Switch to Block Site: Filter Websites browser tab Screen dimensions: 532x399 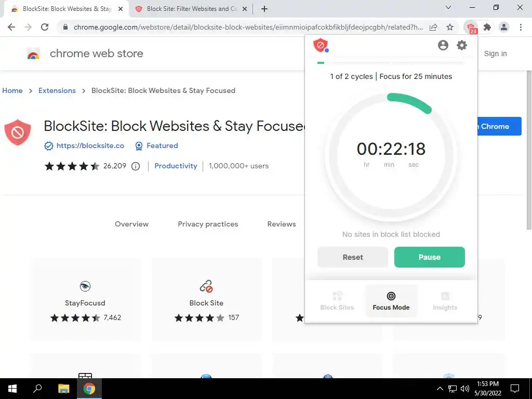click(191, 9)
